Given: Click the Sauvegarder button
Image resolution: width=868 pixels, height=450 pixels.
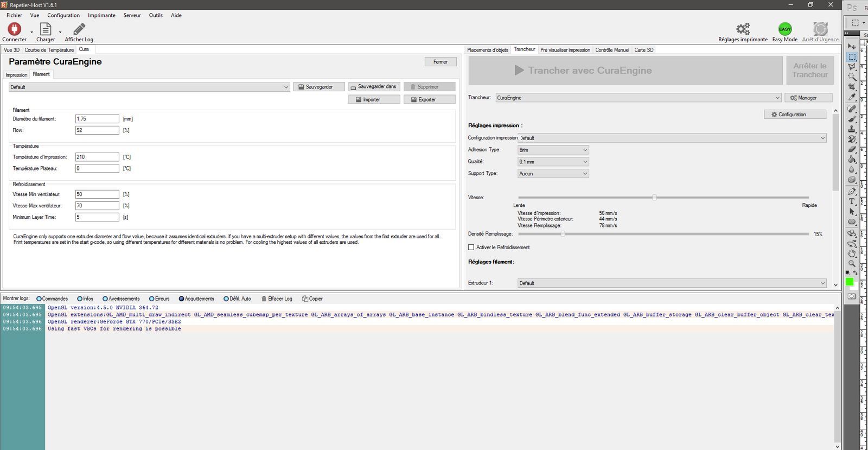Looking at the screenshot, I should point(319,87).
